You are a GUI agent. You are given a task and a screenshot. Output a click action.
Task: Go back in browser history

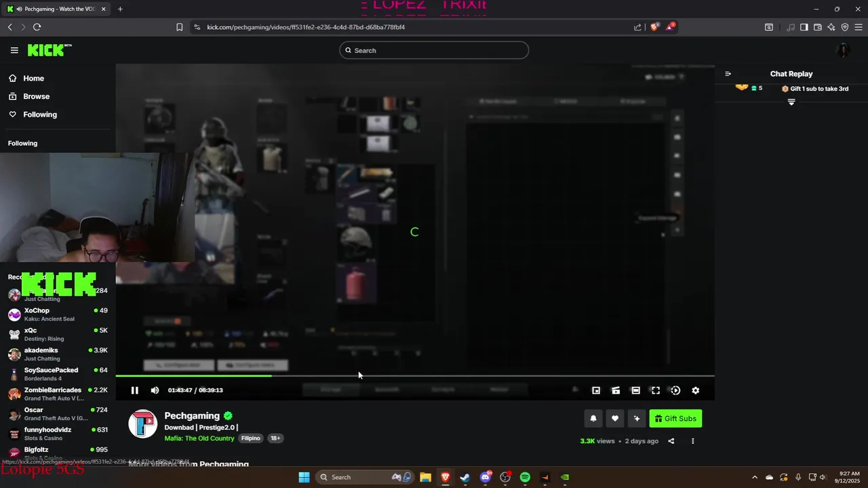(10, 27)
